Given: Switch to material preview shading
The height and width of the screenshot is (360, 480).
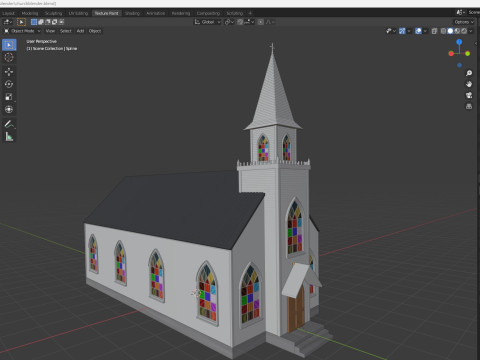Looking at the screenshot, I should pyautogui.click(x=457, y=31).
